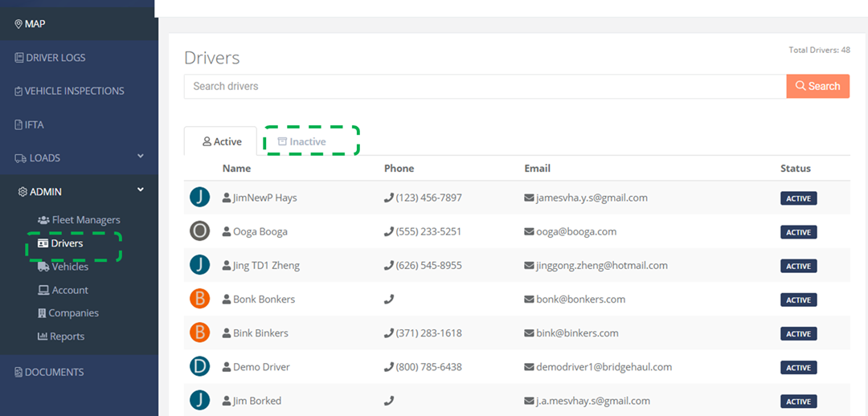Click email ooga@booga.com
The image size is (868, 416).
[576, 232]
